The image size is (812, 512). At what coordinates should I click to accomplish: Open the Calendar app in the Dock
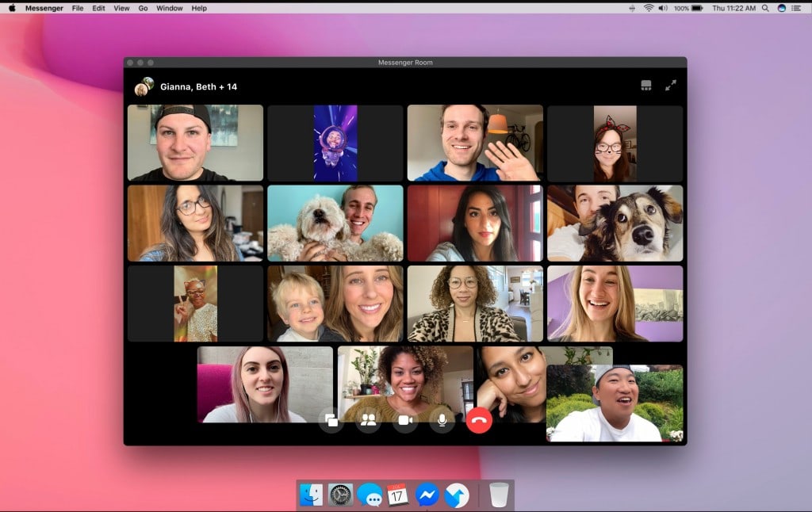point(397,495)
